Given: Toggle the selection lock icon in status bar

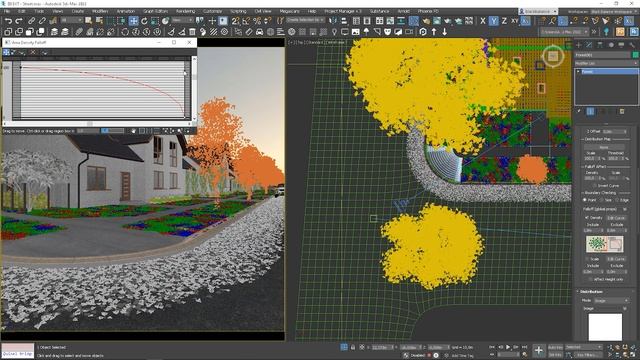Looking at the screenshot, I should point(353,347).
